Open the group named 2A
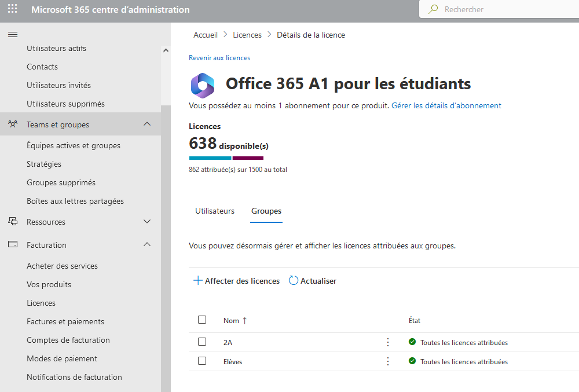Image resolution: width=579 pixels, height=392 pixels. [x=228, y=343]
